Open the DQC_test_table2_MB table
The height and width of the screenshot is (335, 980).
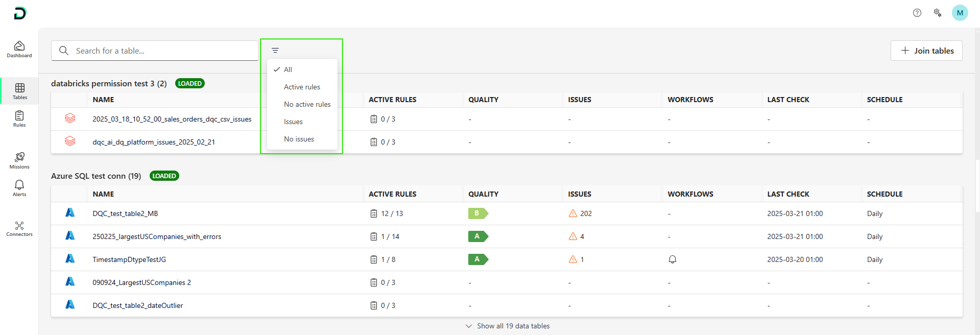[x=125, y=213]
